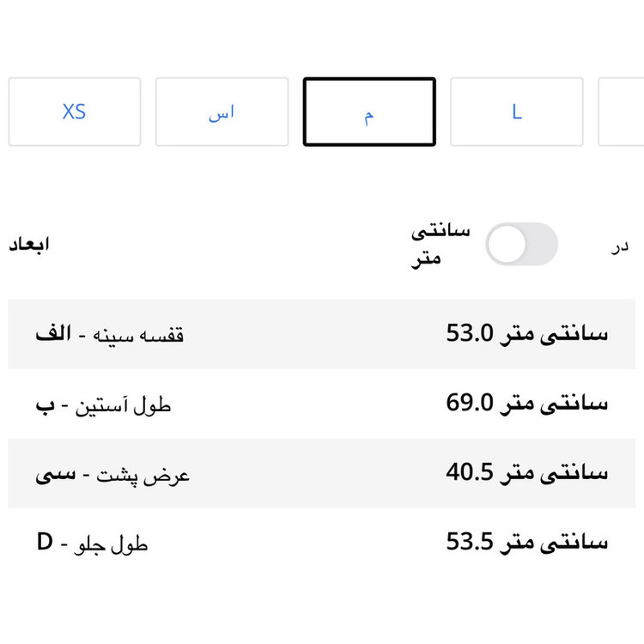Click the 53.5 front length value
The width and height of the screenshot is (644, 644).
pos(526,542)
